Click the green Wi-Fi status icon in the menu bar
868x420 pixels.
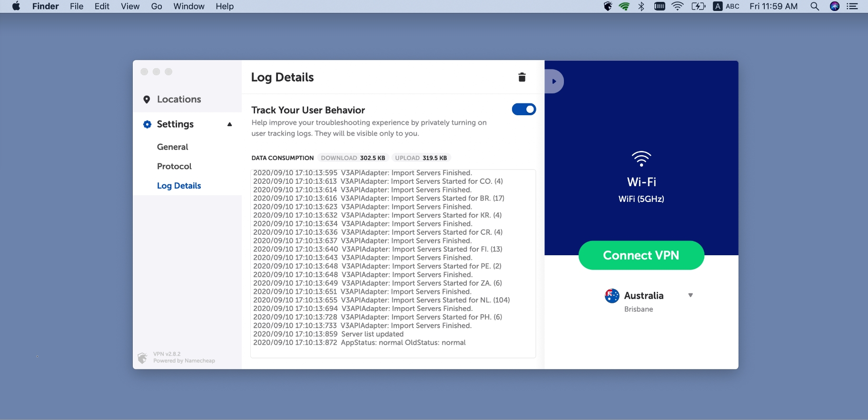click(x=624, y=6)
